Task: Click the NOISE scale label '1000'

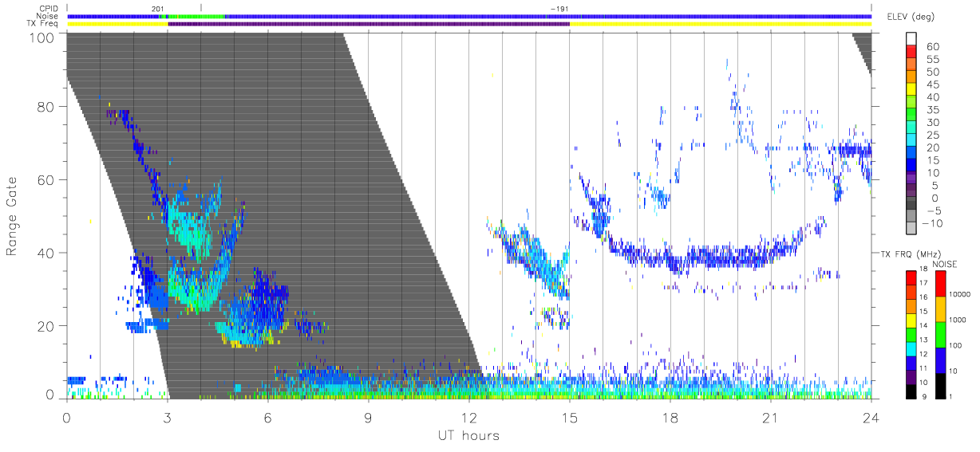Action: click(958, 321)
